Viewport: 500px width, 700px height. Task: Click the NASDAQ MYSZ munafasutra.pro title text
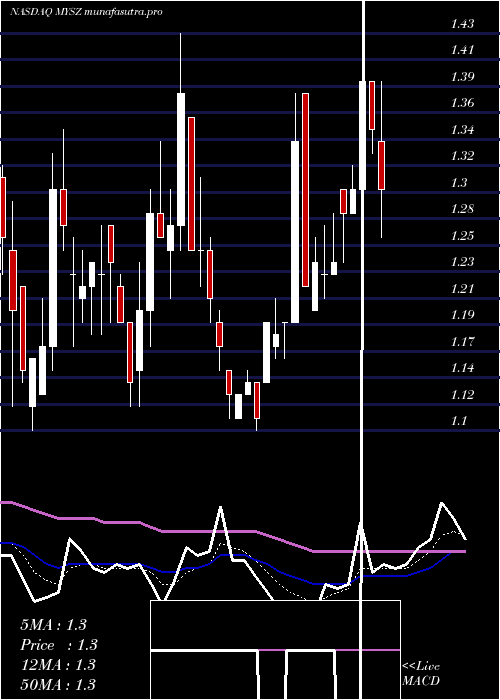point(86,12)
